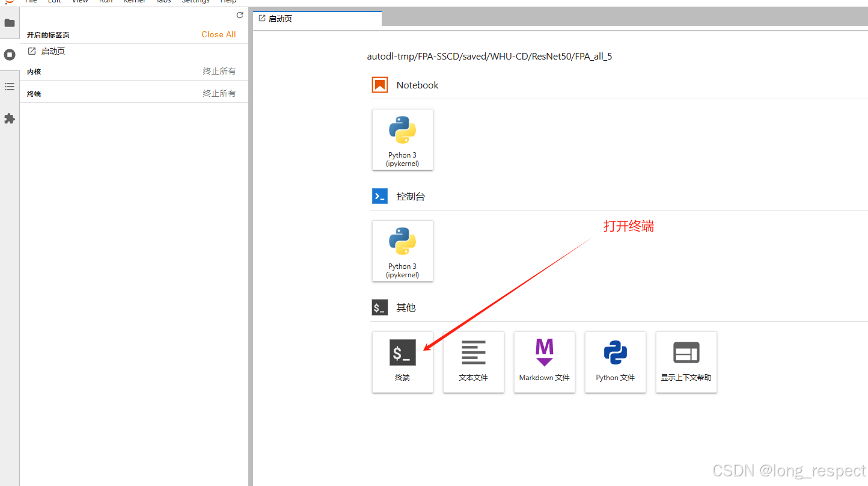This screenshot has width=868, height=486.
Task: Click the Notebook section icon
Action: point(380,85)
